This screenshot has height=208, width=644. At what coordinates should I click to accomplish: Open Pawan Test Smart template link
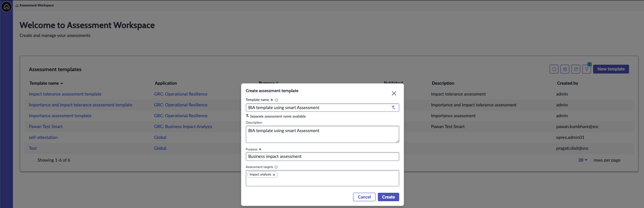45,127
